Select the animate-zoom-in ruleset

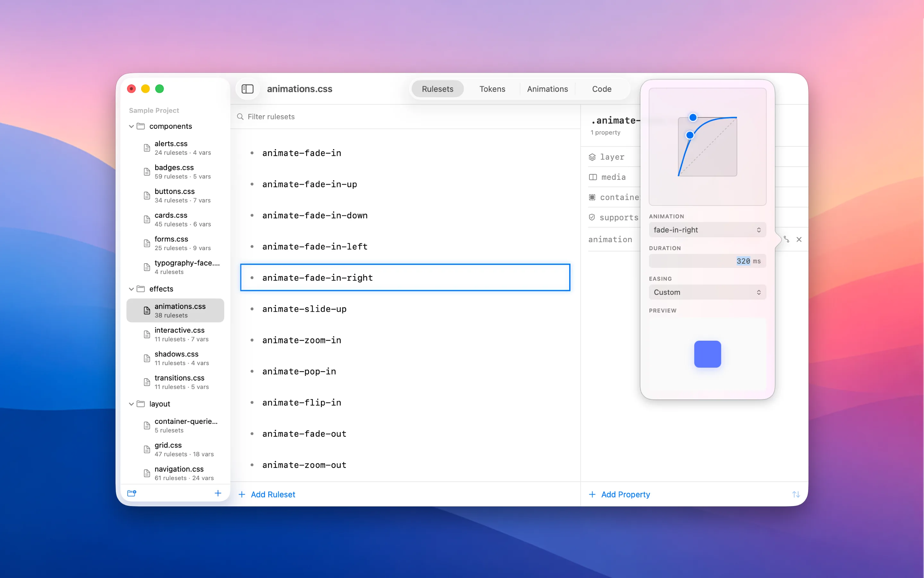[405, 340]
